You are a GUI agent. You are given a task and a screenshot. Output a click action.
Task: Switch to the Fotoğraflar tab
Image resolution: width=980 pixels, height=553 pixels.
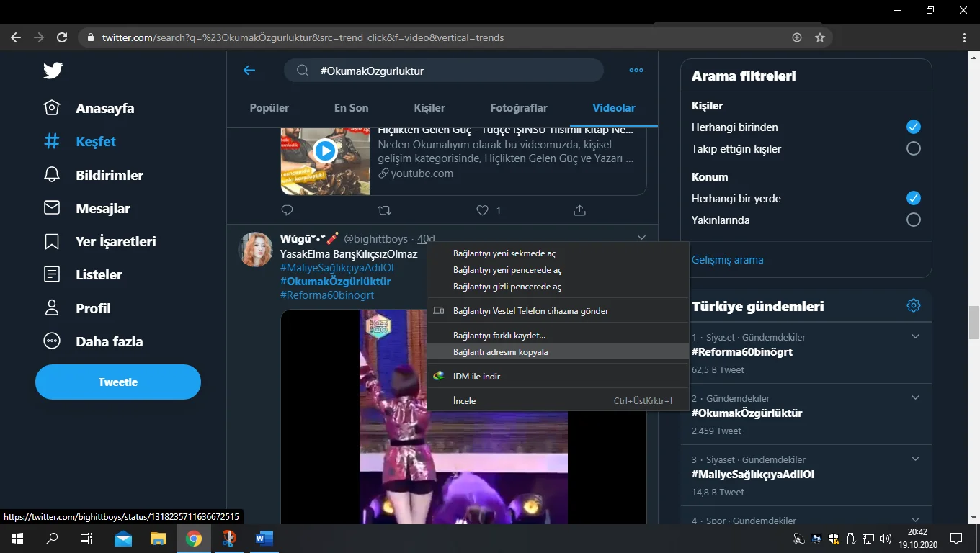click(519, 108)
